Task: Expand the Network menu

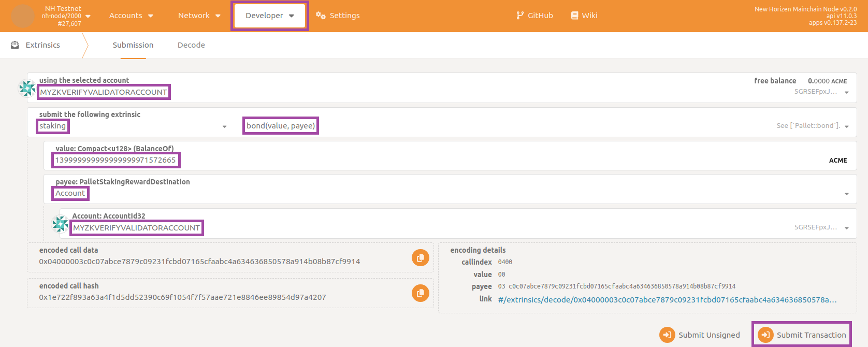Action: point(199,16)
